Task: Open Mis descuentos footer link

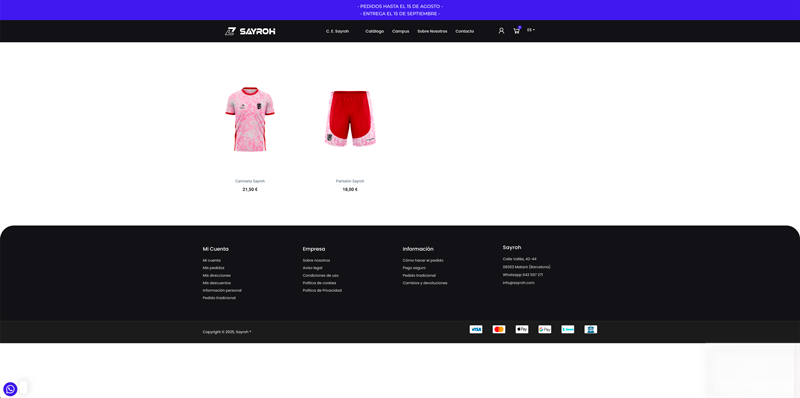Action: click(x=216, y=283)
